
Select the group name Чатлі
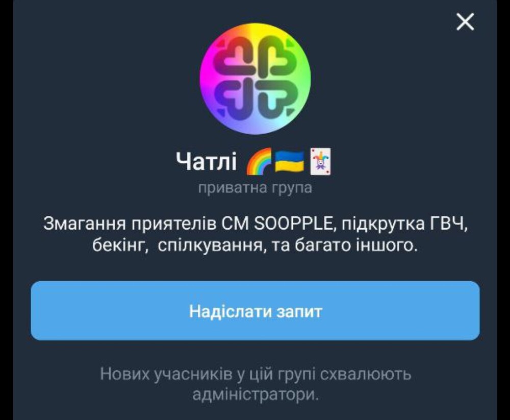pos(207,161)
